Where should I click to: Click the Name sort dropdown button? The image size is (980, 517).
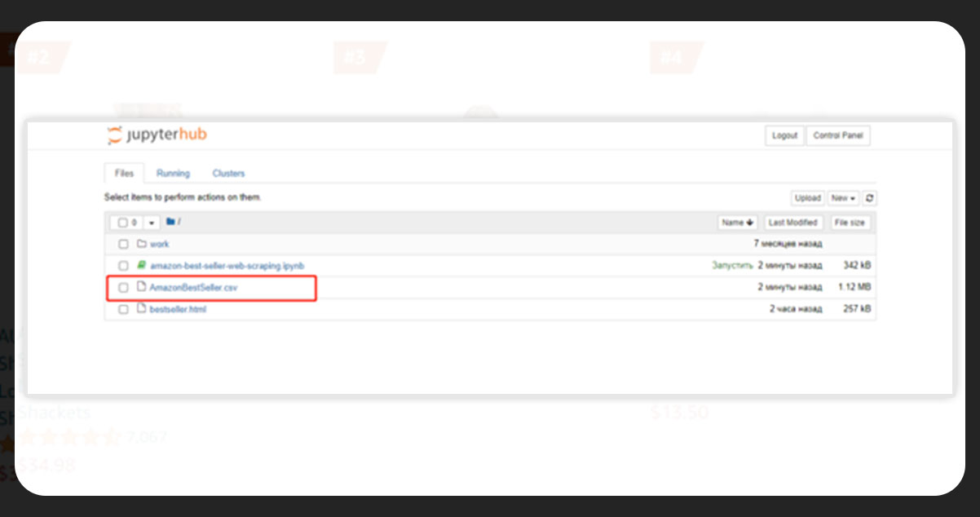[x=737, y=222]
